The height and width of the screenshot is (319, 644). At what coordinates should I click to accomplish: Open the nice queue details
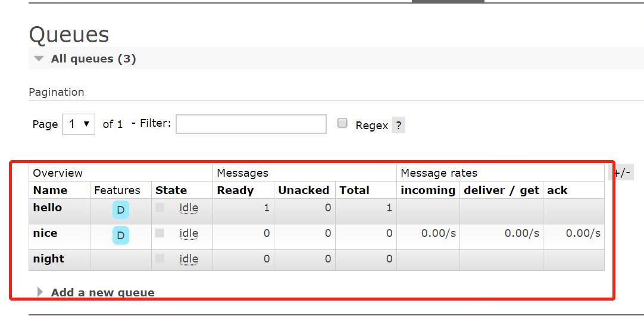click(x=45, y=233)
